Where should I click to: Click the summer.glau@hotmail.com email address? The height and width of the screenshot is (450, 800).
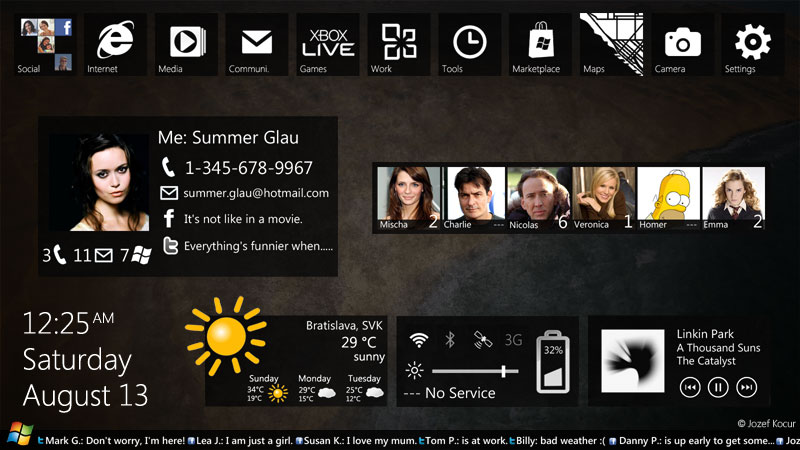[256, 193]
